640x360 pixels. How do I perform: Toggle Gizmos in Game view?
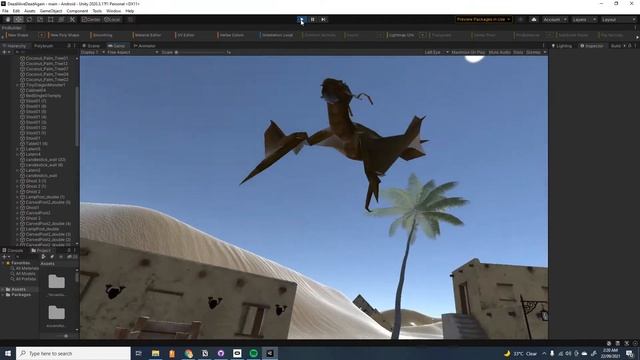click(x=533, y=53)
